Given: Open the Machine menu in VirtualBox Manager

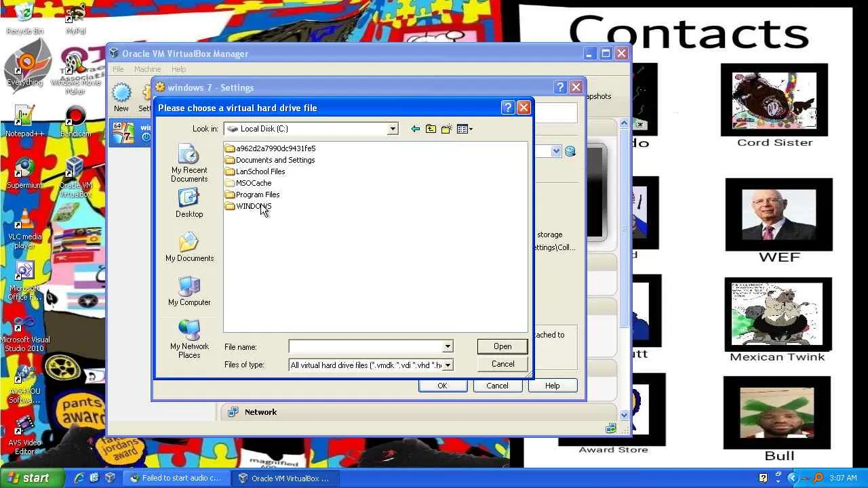Looking at the screenshot, I should [x=147, y=69].
